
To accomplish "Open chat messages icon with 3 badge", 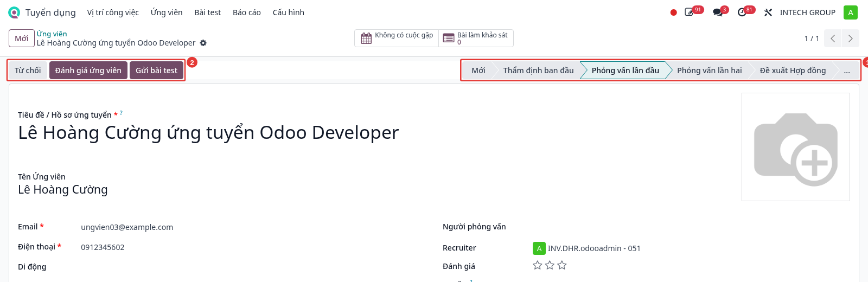I will (x=718, y=12).
